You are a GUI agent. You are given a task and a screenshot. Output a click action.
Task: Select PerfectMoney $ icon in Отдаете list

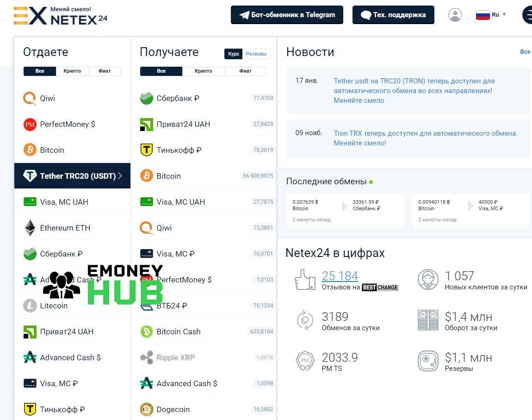point(30,124)
